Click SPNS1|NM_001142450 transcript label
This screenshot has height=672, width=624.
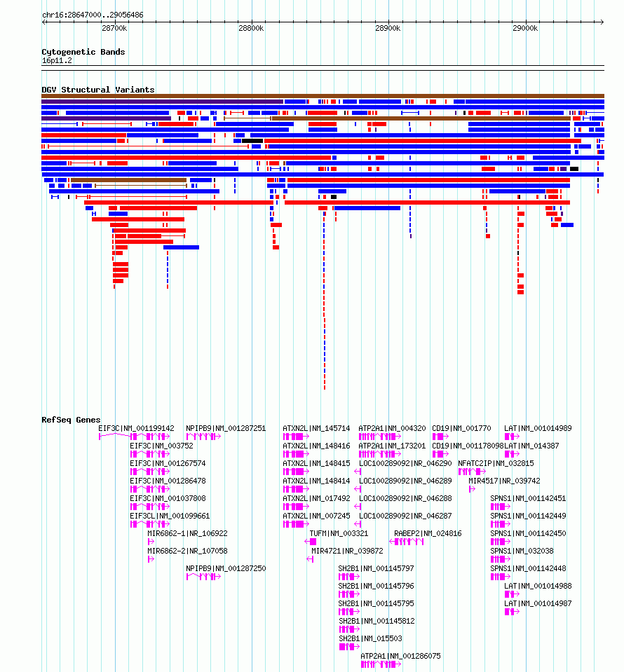pos(528,533)
